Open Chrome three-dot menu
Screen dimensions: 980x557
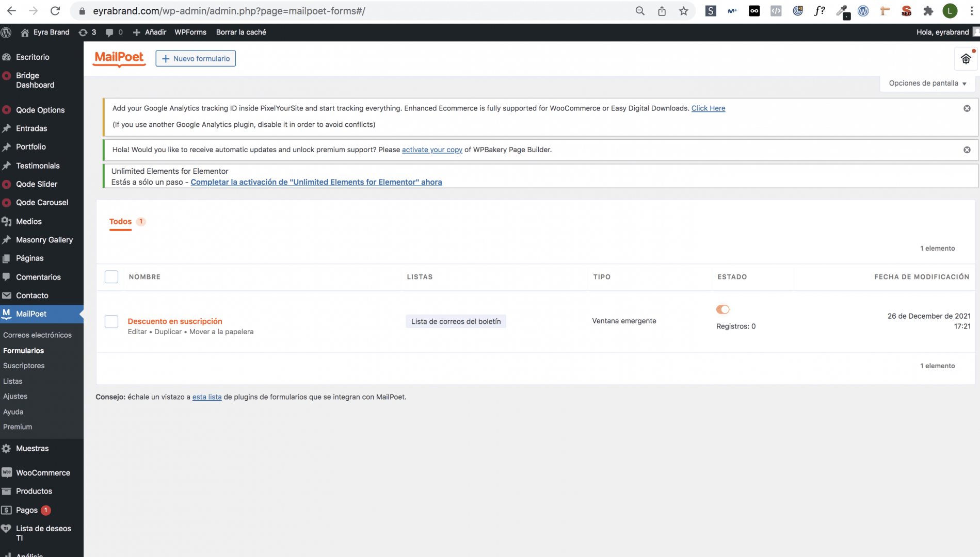[971, 11]
